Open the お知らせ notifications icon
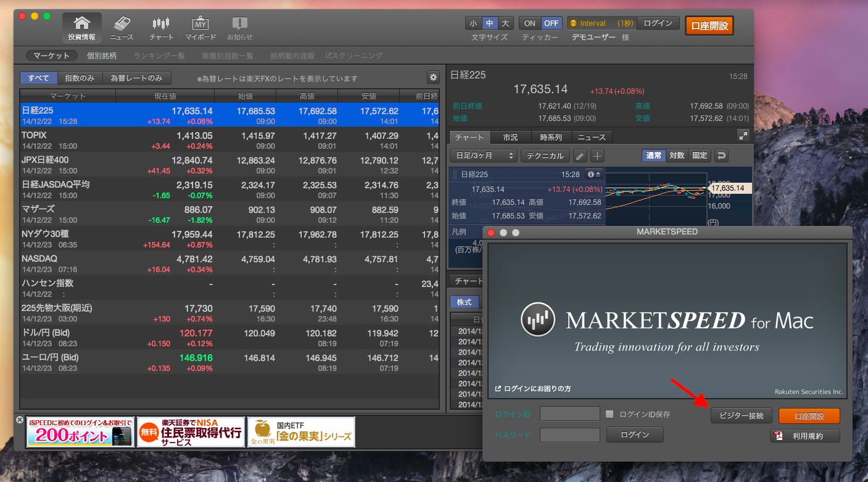The width and height of the screenshot is (868, 482). 239,28
